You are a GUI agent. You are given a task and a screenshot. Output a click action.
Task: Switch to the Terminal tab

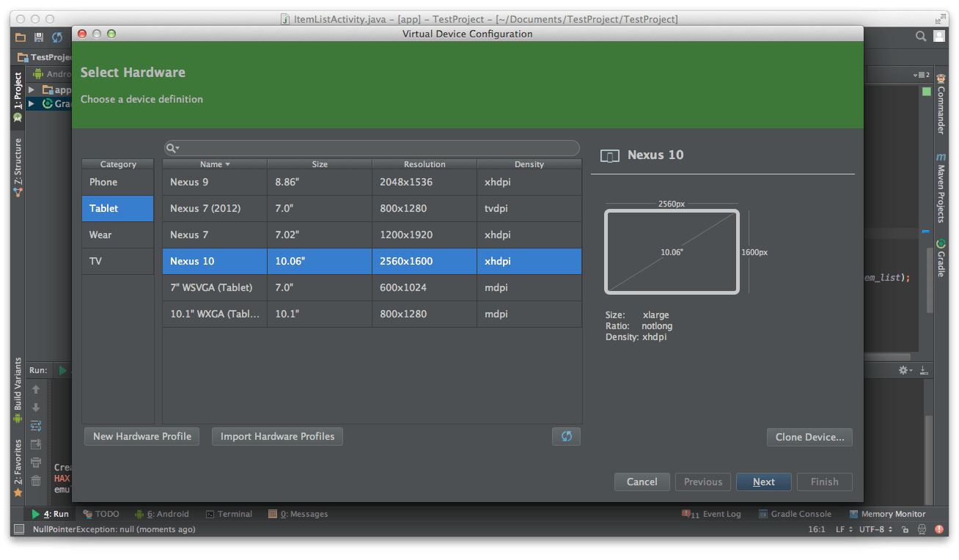point(229,514)
